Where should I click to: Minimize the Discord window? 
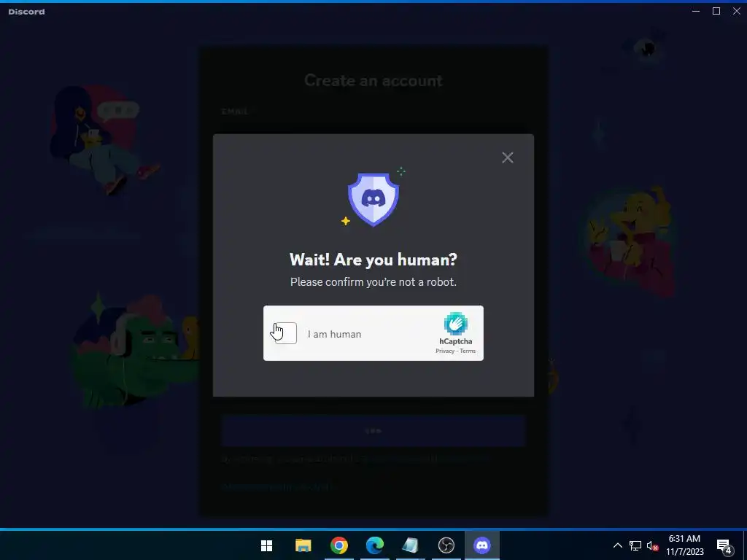pos(696,11)
